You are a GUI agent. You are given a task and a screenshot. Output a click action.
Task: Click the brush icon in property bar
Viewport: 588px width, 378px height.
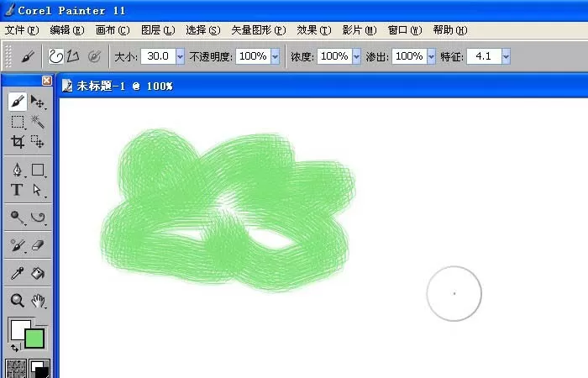[x=28, y=56]
